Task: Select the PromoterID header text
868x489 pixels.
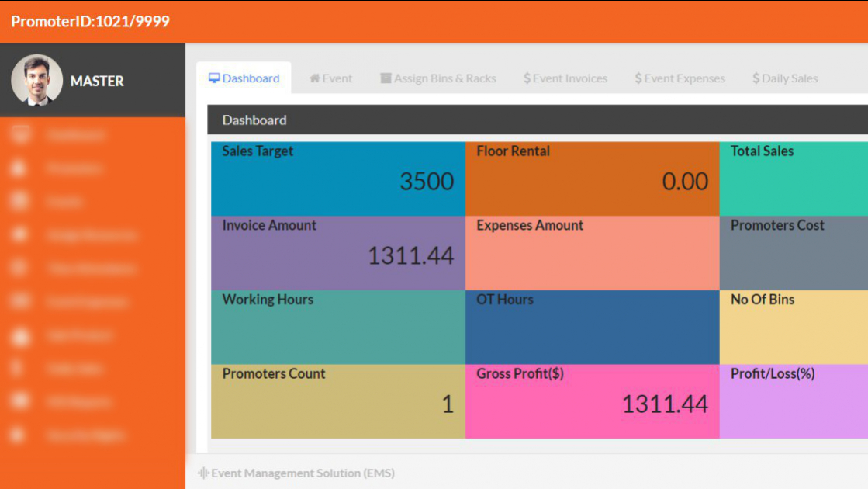Action: [90, 21]
